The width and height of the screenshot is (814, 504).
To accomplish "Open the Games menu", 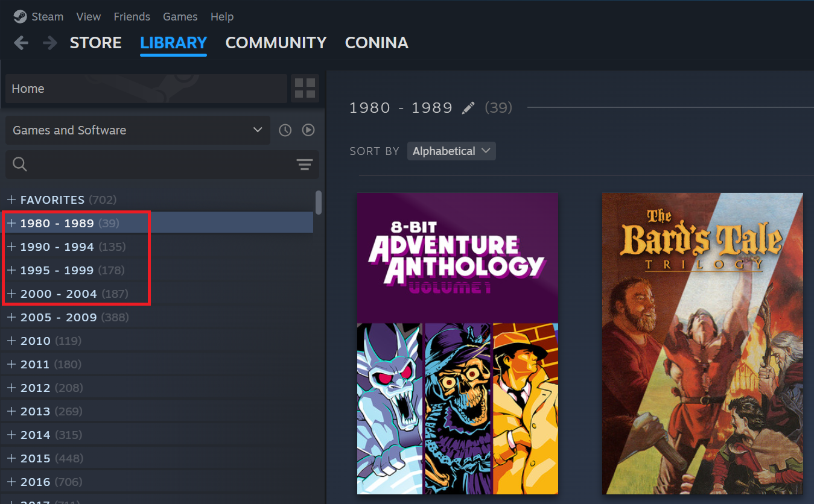I will 180,17.
